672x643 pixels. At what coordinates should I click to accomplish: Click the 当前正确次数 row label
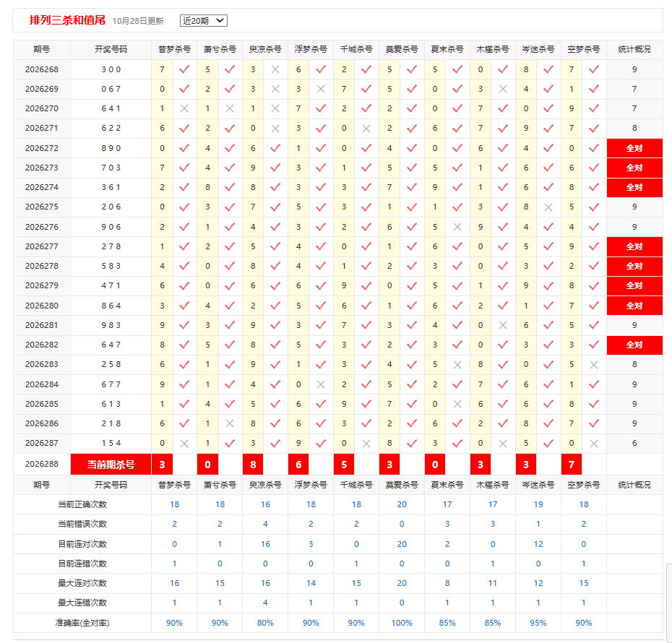82,504
